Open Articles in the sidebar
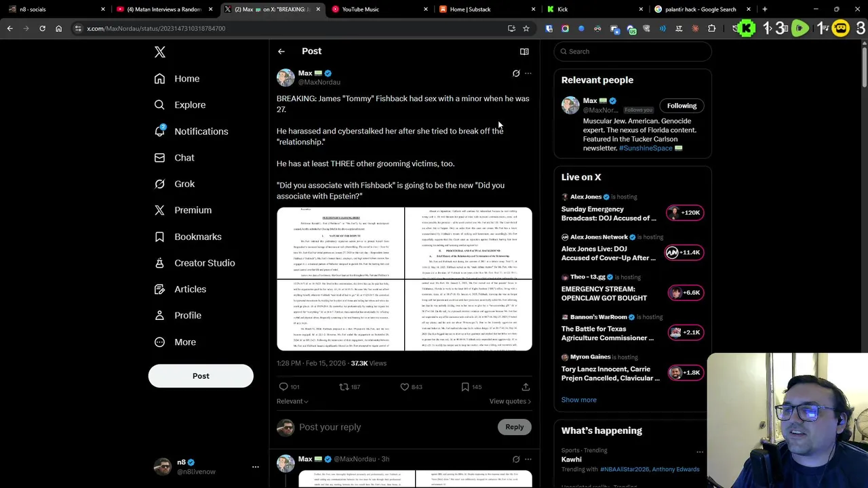 [x=180, y=289]
